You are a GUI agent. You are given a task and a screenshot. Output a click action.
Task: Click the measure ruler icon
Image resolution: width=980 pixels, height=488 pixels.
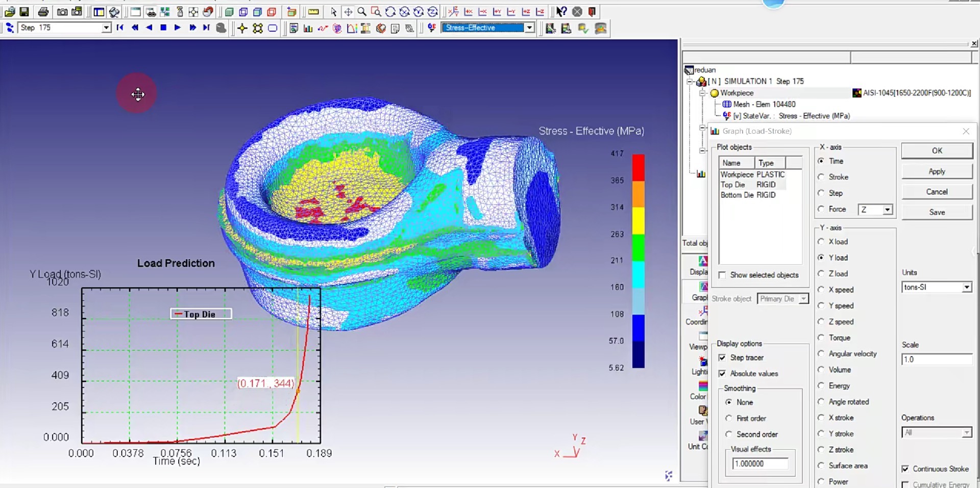point(313,12)
